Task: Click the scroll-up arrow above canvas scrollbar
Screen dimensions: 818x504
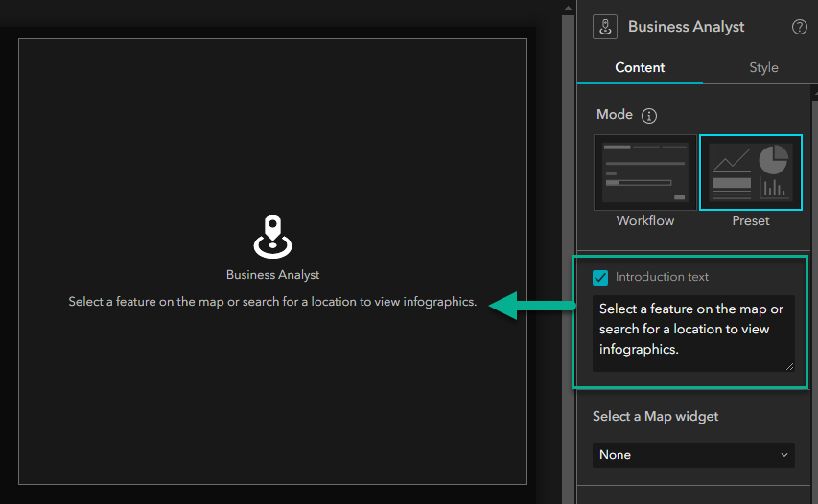Action: point(568,8)
